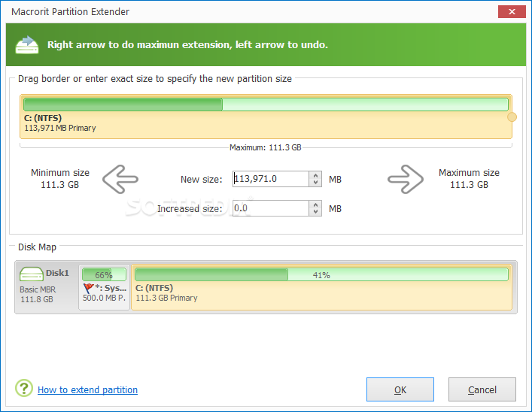Screen dimensions: 532x412
Task: Increase Increased size with up spinner
Action: pyautogui.click(x=315, y=204)
